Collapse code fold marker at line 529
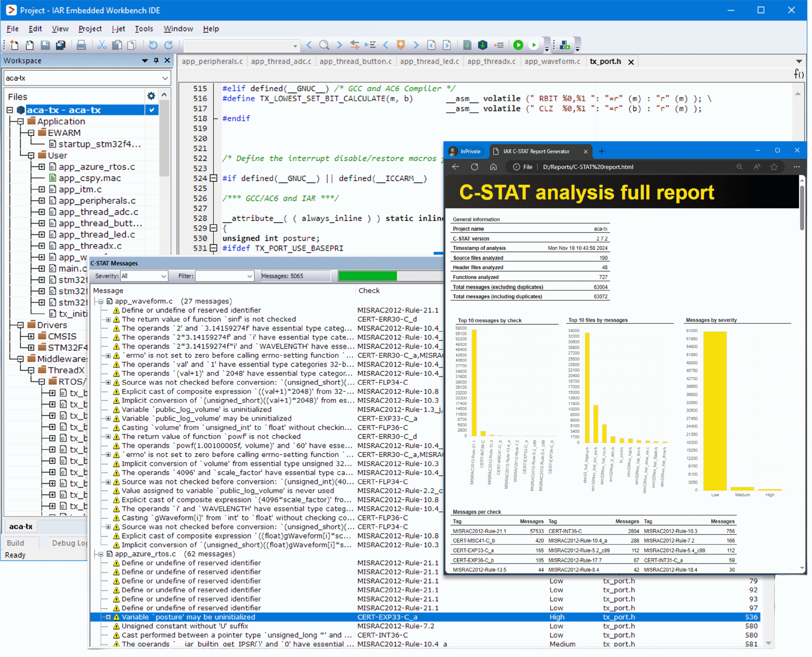 213,228
